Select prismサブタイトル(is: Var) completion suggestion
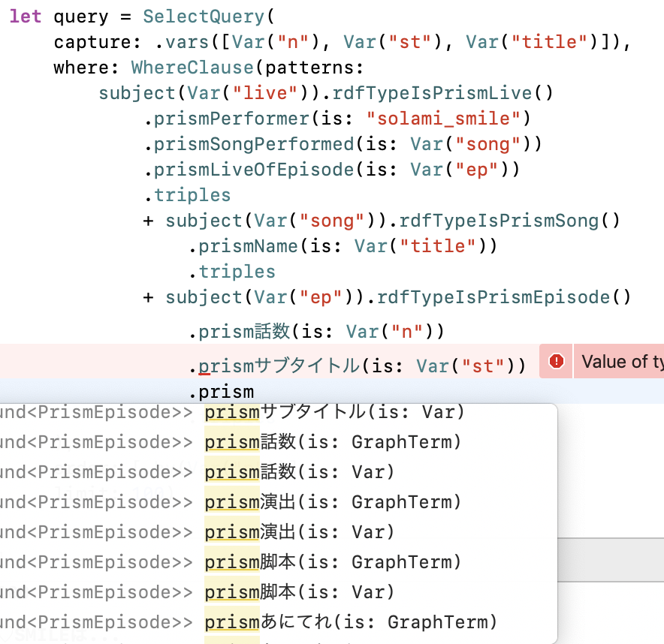The width and height of the screenshot is (664, 644). tap(334, 412)
